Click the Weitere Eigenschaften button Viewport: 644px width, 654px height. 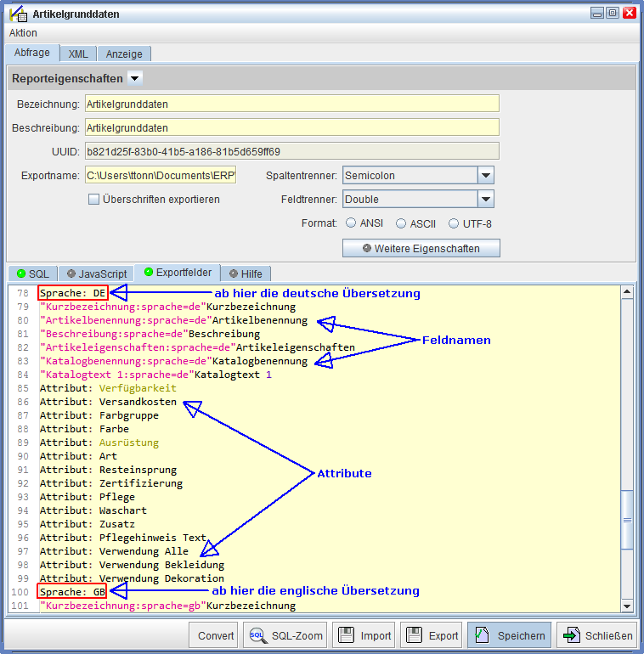click(x=421, y=248)
